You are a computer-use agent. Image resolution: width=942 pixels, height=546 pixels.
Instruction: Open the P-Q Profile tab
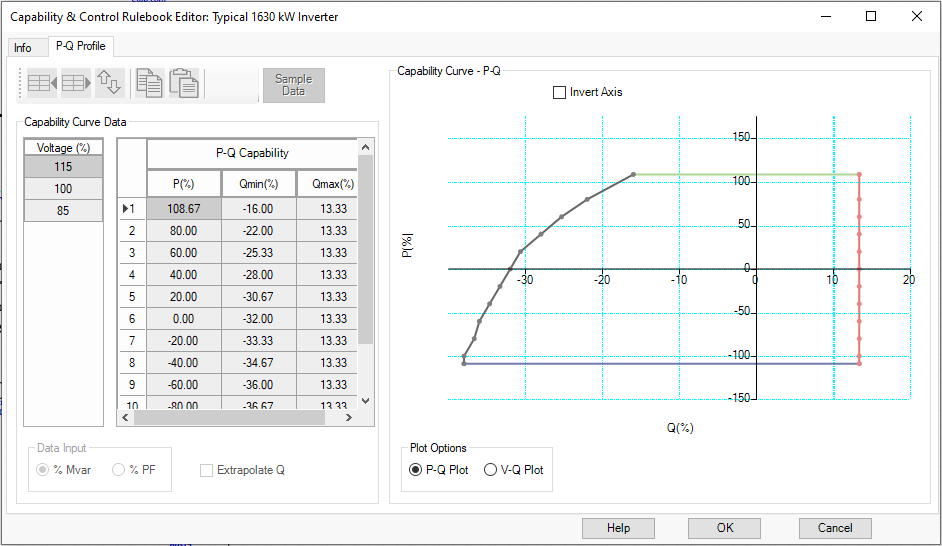81,47
